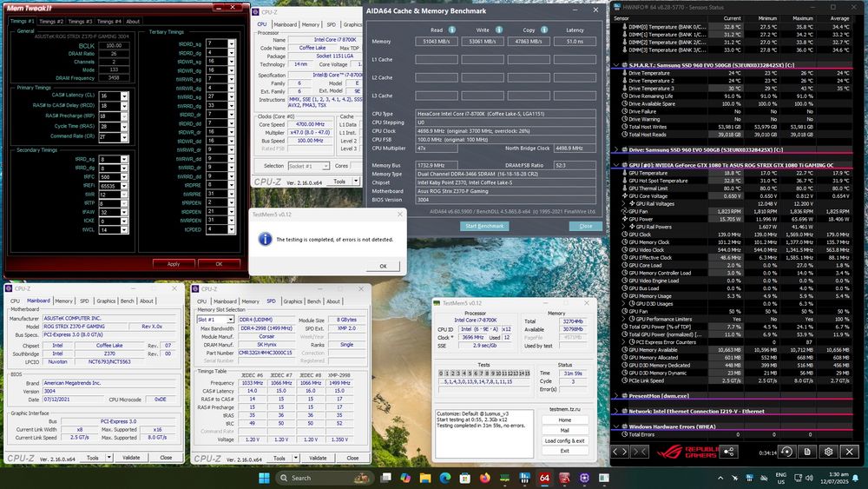Start HWiNFO logging via the document icon
868x489 pixels.
coord(807,452)
